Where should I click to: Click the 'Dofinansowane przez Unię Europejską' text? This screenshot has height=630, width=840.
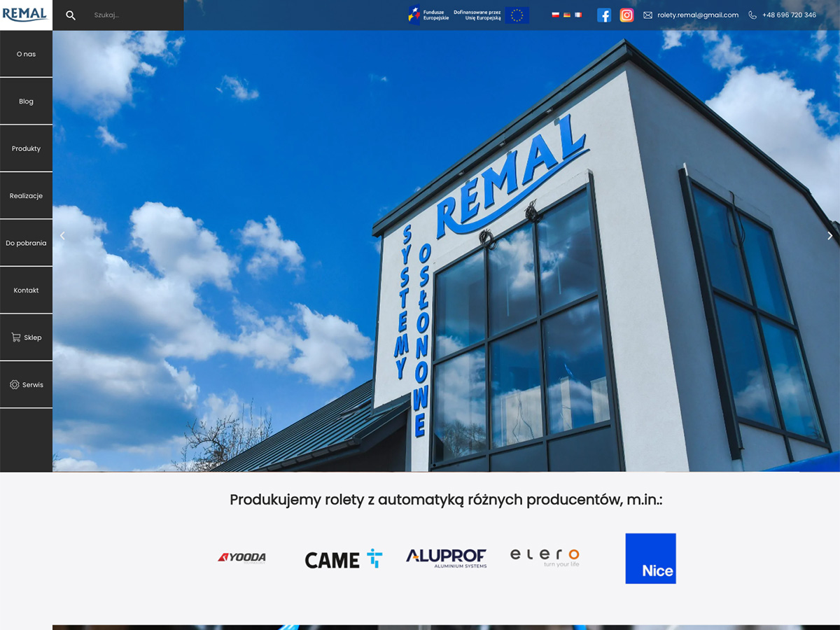tap(477, 15)
